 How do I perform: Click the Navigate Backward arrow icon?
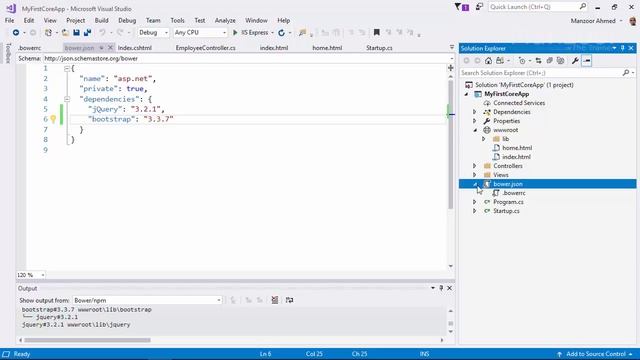16,33
